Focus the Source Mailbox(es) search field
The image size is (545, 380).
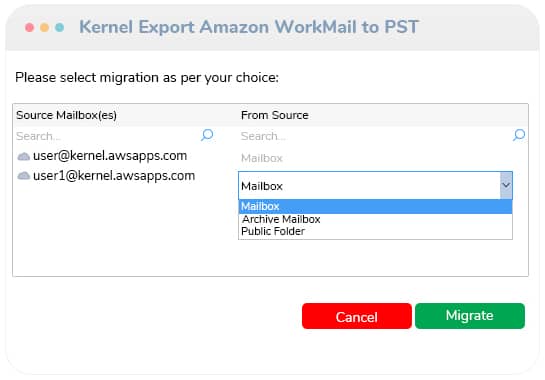(108, 136)
